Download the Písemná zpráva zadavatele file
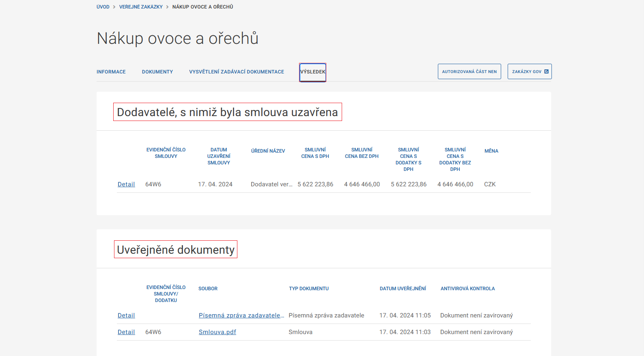 click(241, 315)
